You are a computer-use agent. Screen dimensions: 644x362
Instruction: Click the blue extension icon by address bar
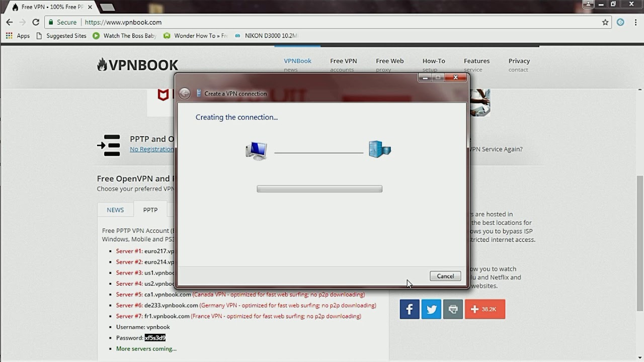point(620,22)
